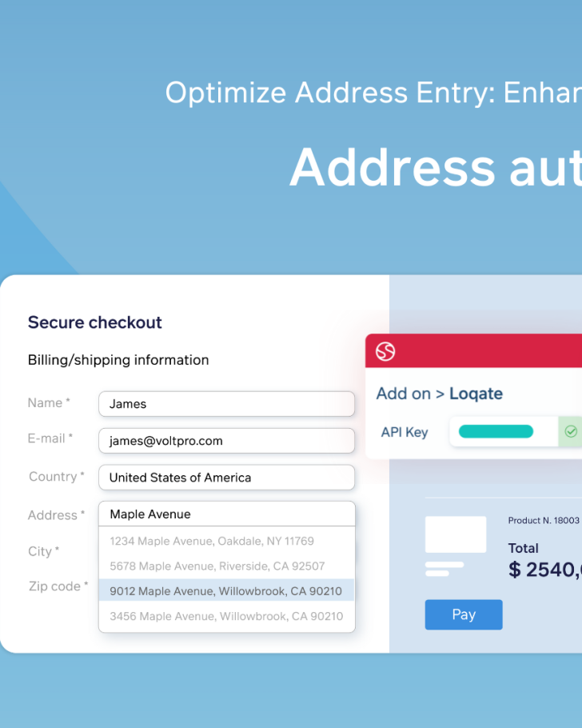Click the Loqate breadcrumb label

point(476,394)
